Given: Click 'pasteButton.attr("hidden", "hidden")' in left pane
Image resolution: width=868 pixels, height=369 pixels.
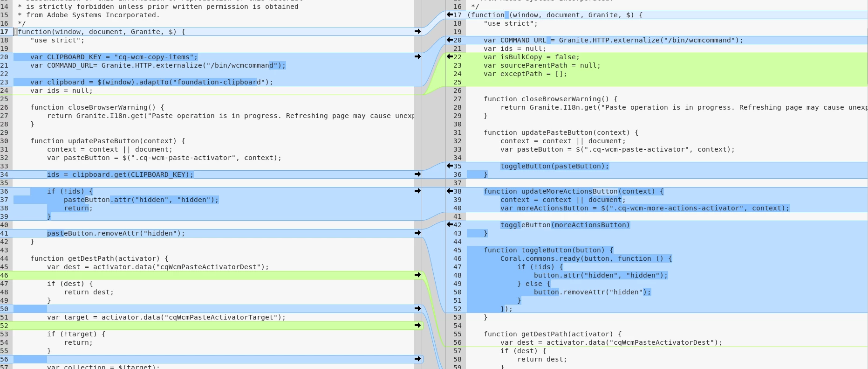Looking at the screenshot, I should click(141, 200).
